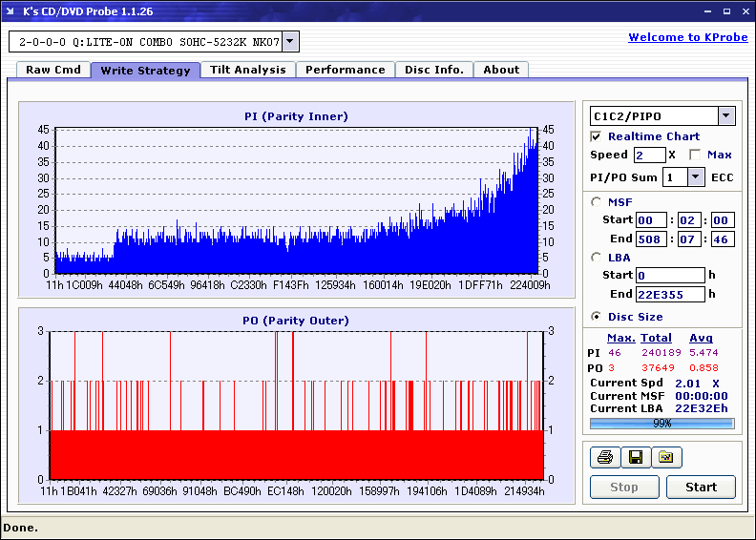
Task: Open the Disc Info. tab
Action: coord(434,70)
